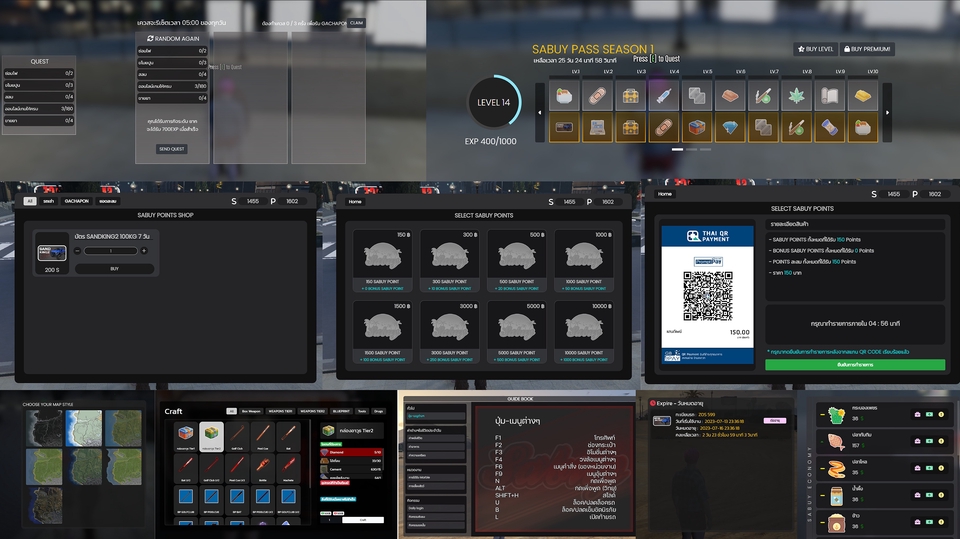Click the premium LV.2 laptop reward icon
This screenshot has width=960, height=539.
(x=597, y=127)
